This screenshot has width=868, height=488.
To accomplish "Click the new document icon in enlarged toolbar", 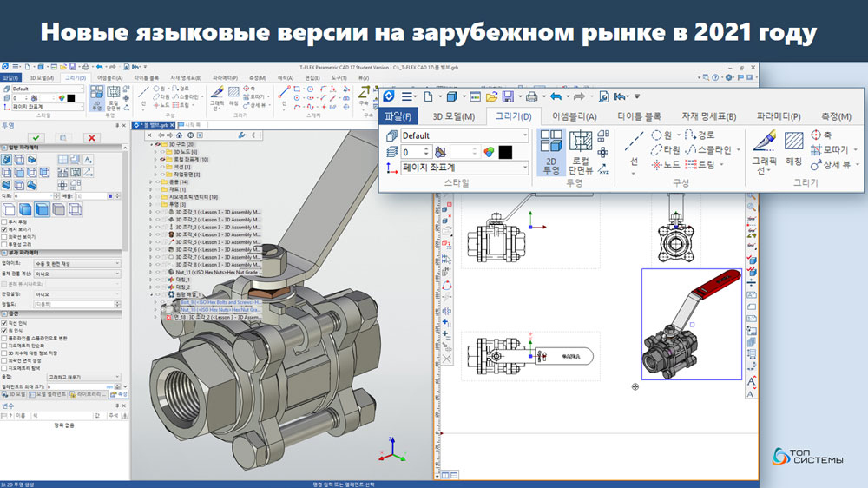I will coord(428,96).
